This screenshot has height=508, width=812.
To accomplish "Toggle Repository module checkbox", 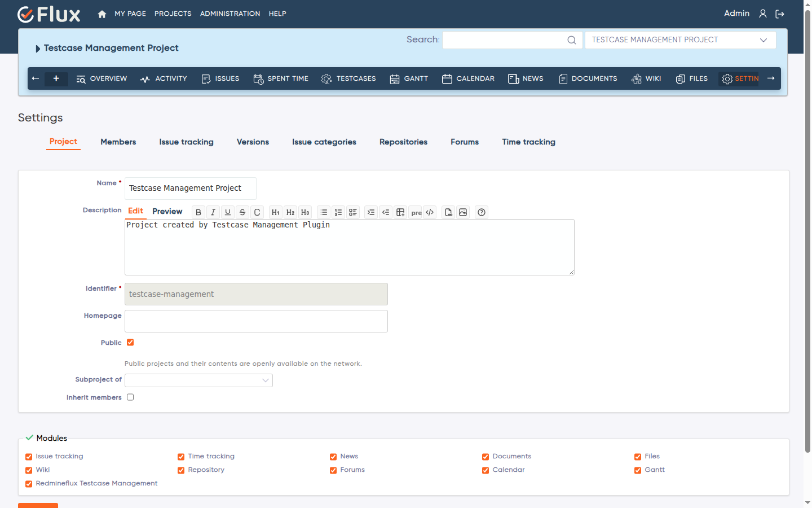I will [x=181, y=470].
